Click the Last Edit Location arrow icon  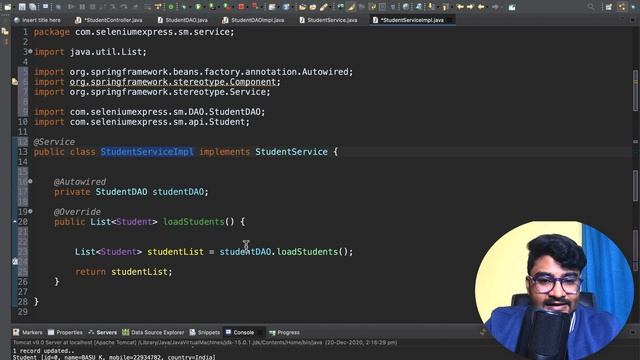click(460, 7)
